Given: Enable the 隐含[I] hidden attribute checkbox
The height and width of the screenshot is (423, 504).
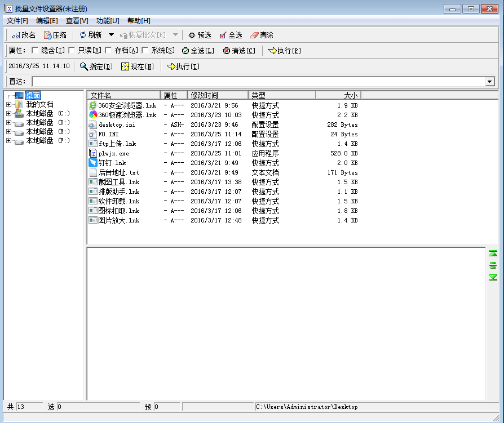Looking at the screenshot, I should point(35,51).
